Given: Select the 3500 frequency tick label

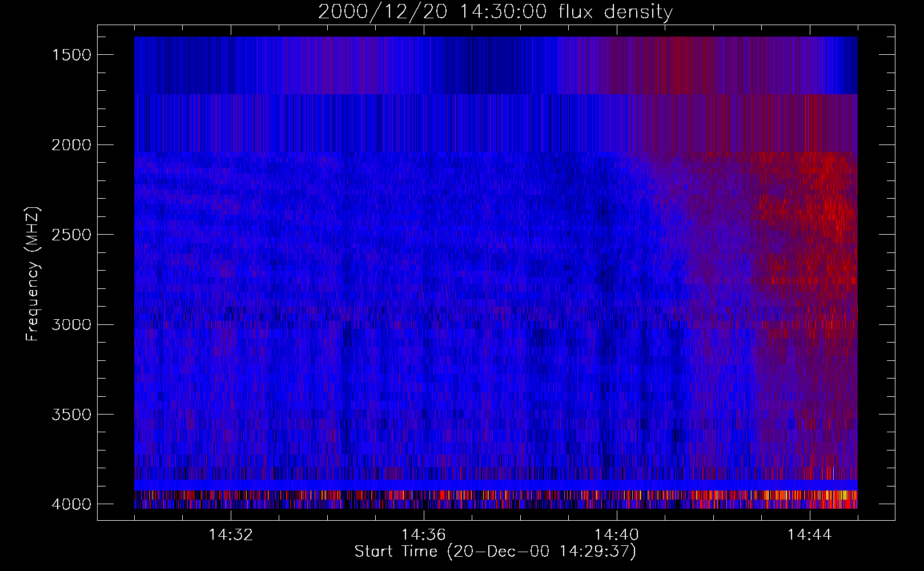Looking at the screenshot, I should point(71,415).
